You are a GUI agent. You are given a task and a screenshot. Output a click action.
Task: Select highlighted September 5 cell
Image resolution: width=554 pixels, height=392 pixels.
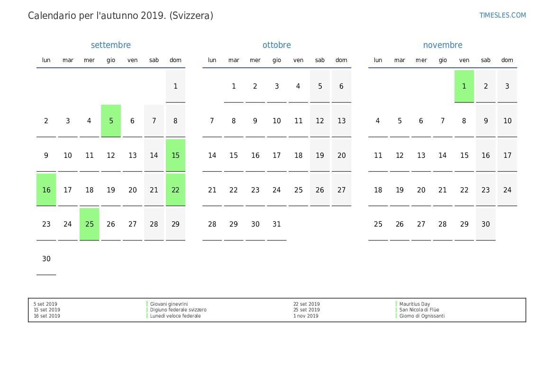(111, 121)
